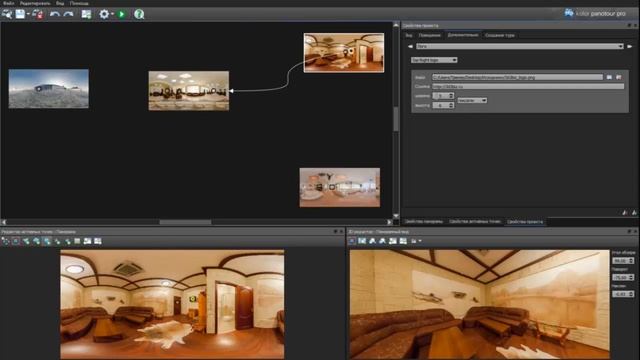Select the lounge panorama thumbnail at top right
Viewport: 640px width, 360px height.
344,53
